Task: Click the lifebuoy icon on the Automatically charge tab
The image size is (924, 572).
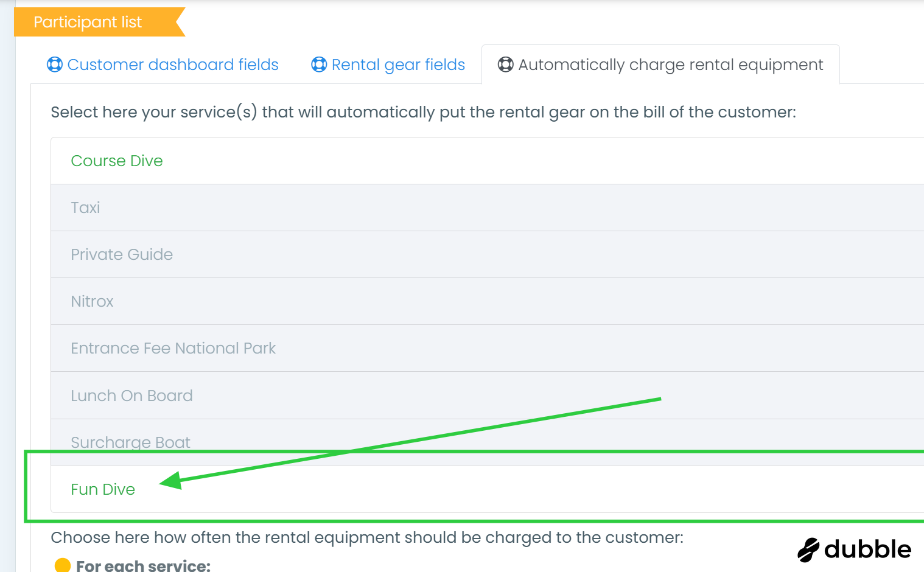Action: pyautogui.click(x=506, y=65)
